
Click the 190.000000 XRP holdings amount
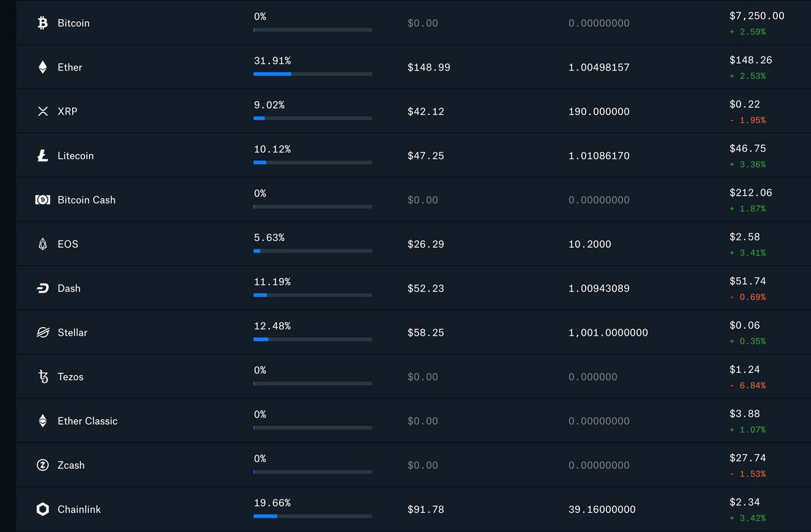point(599,111)
